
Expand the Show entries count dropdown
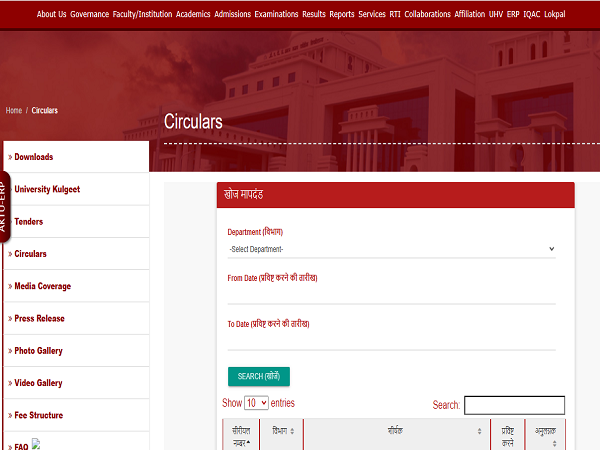point(257,403)
